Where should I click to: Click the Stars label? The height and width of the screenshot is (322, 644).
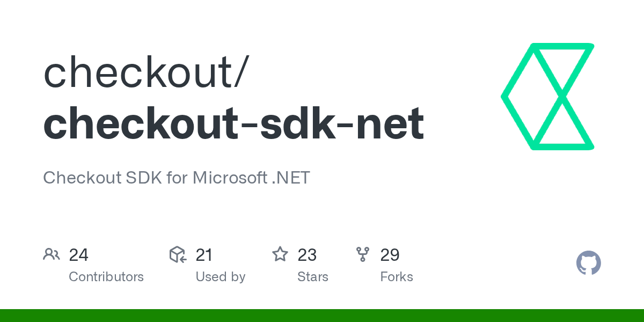(313, 277)
